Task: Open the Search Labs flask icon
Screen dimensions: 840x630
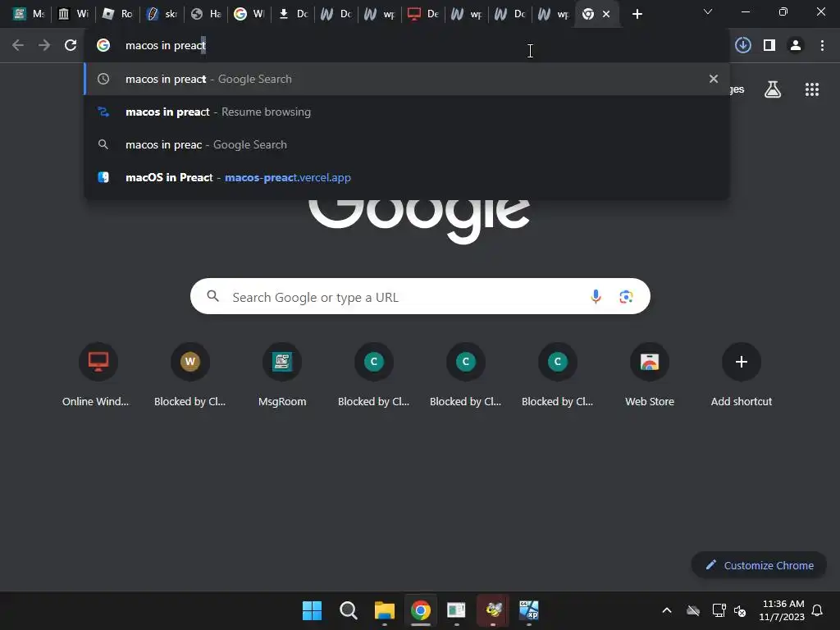Action: tap(772, 89)
